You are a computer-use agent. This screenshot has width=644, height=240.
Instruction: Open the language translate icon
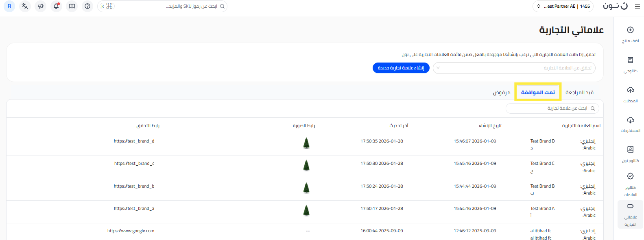tap(25, 6)
